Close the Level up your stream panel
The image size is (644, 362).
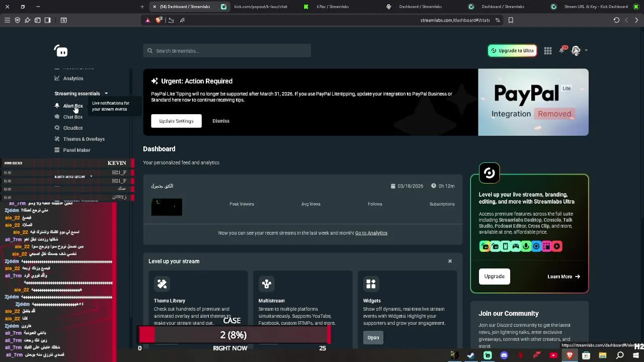(450, 261)
